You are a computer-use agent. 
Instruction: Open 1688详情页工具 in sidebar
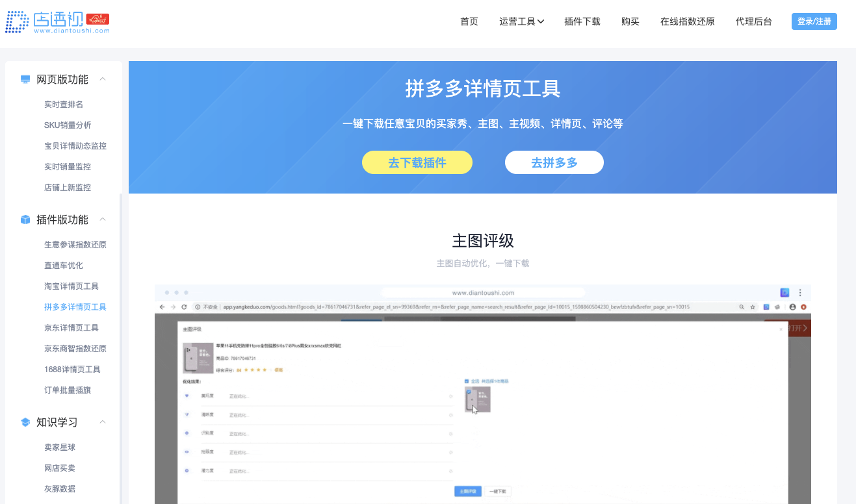pos(72,370)
